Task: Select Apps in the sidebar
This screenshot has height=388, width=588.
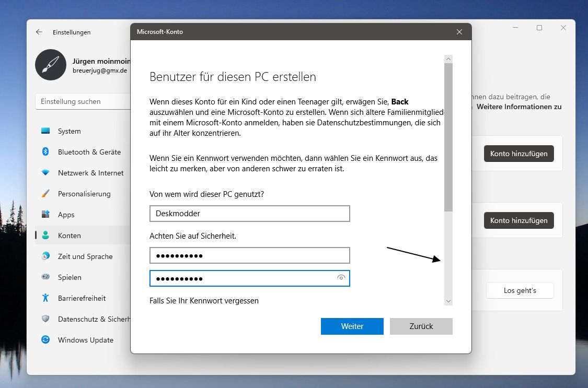Action: click(x=83, y=215)
